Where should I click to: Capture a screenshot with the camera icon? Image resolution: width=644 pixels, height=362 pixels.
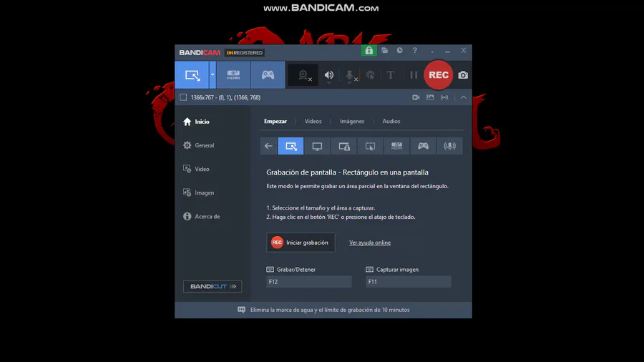pos(463,75)
